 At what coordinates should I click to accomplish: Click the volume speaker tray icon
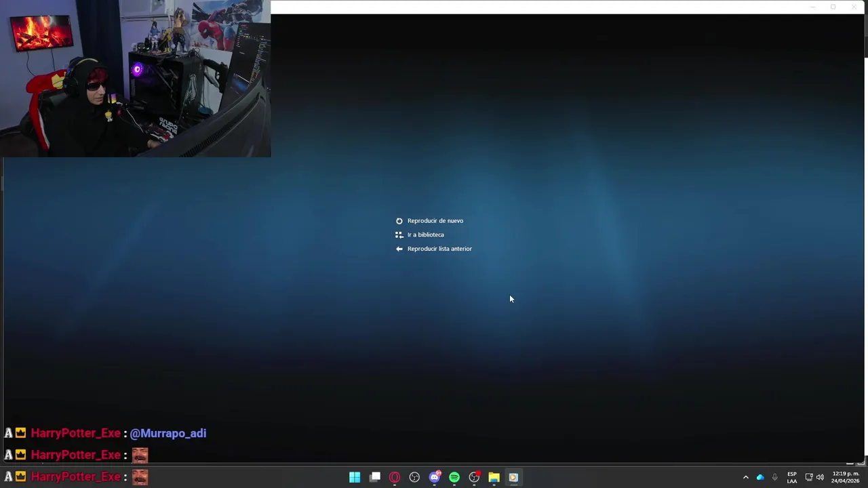[820, 477]
